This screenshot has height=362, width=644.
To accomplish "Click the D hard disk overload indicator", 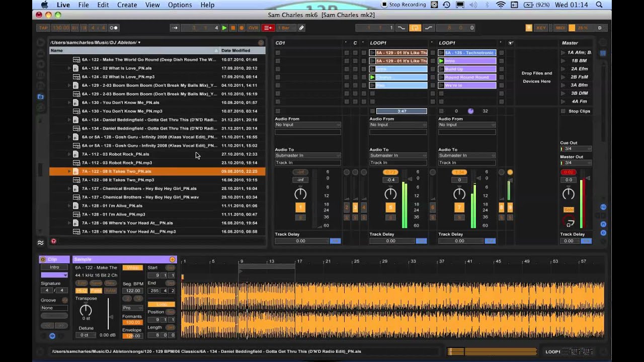I will [600, 28].
